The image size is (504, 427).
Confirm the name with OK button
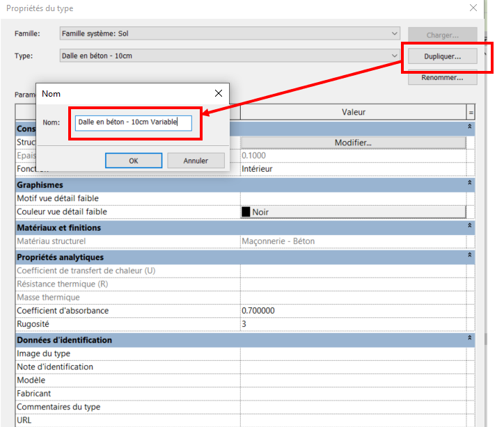[x=134, y=161]
